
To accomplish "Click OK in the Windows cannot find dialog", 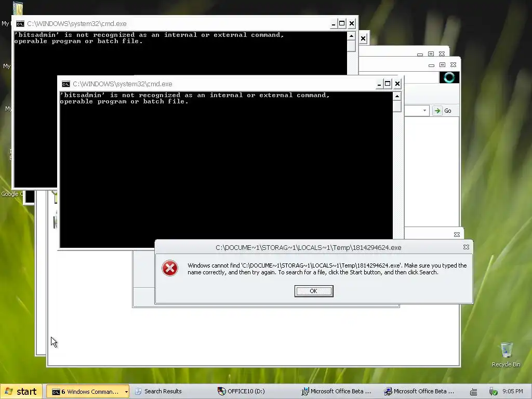I will tap(314, 291).
